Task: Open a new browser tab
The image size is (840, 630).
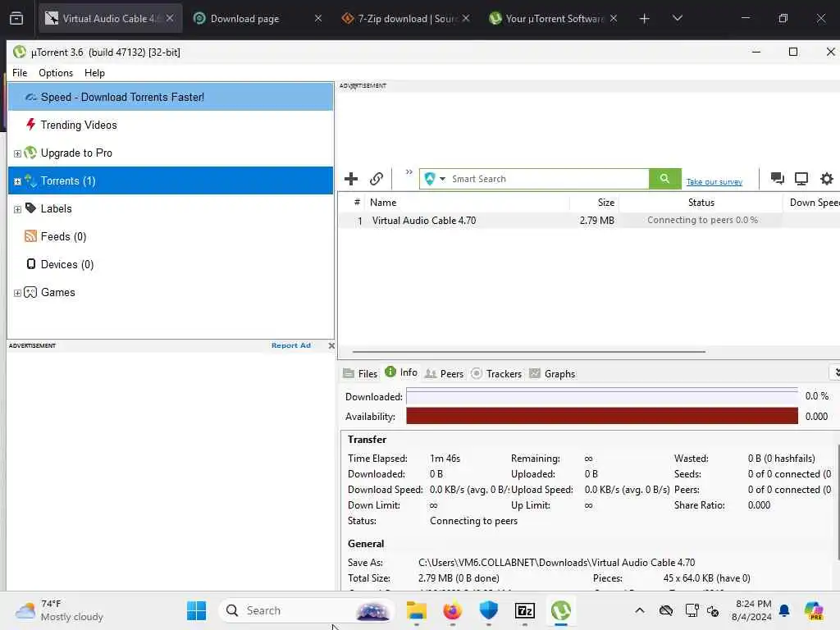Action: point(645,19)
